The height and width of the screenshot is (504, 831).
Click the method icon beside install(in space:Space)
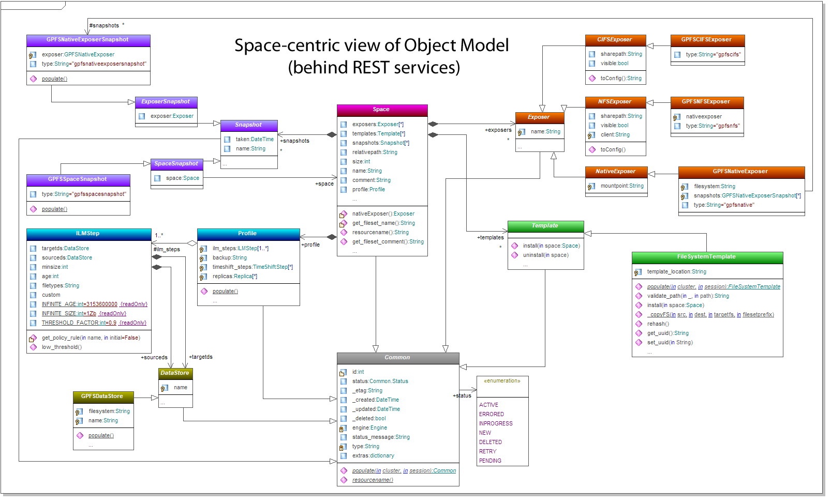pyautogui.click(x=515, y=246)
